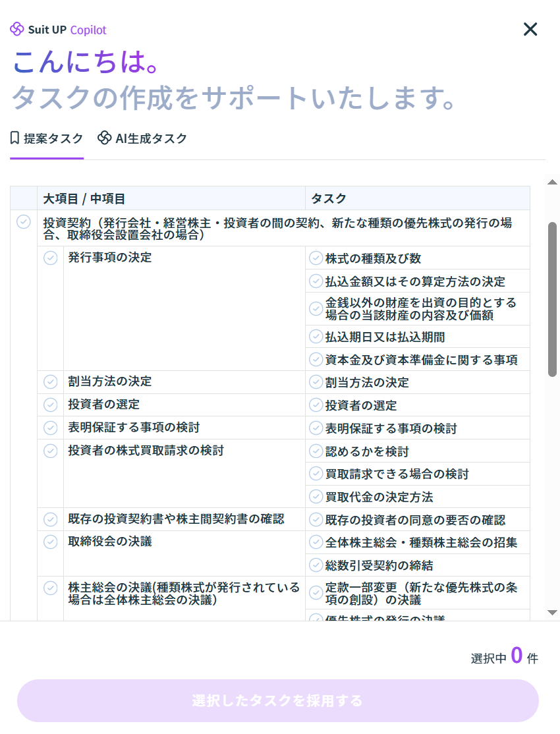Tick 表明保証する事項の検討 middle-item checkbox

point(51,428)
